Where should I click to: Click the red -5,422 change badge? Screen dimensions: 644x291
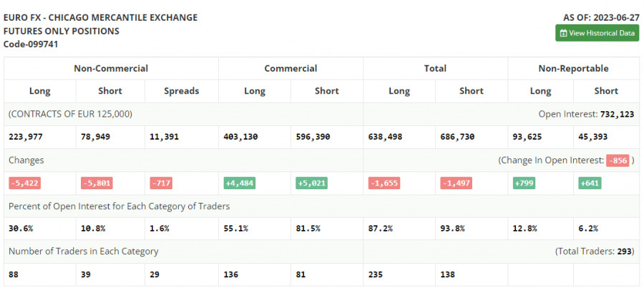point(24,183)
